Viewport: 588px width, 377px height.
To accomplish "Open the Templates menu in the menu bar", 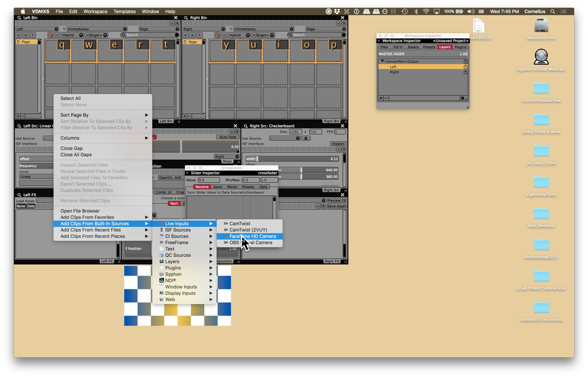I will (x=125, y=12).
